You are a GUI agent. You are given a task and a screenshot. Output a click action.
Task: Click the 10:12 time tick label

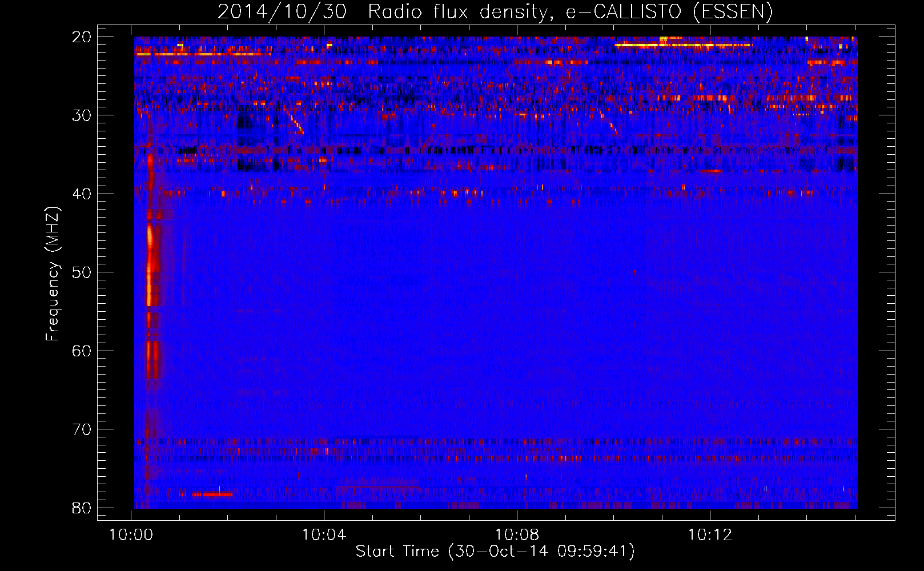710,534
